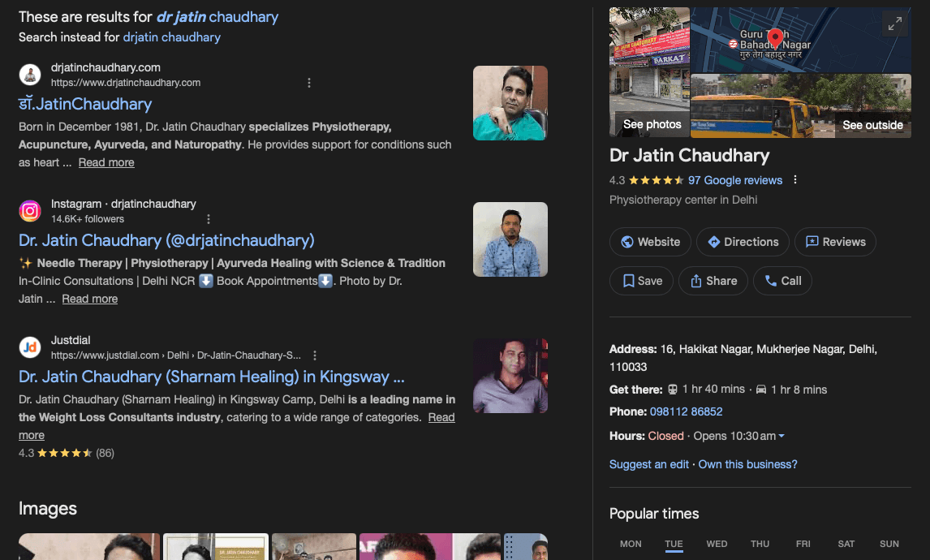Click Own this business?

click(748, 464)
